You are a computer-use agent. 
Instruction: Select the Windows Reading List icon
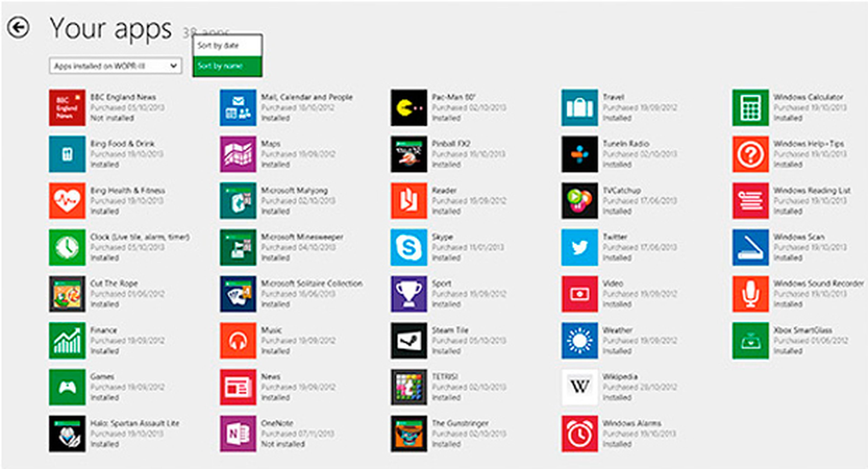coord(750,201)
